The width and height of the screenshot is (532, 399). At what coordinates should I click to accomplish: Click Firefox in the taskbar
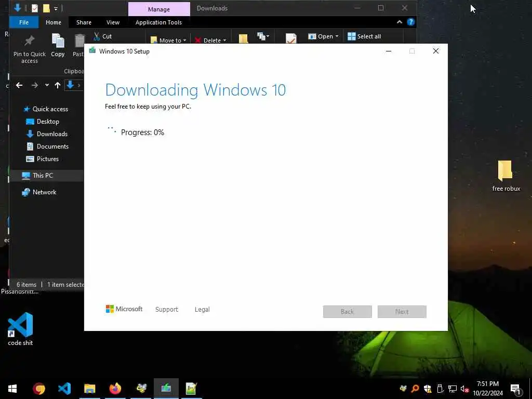pos(115,389)
